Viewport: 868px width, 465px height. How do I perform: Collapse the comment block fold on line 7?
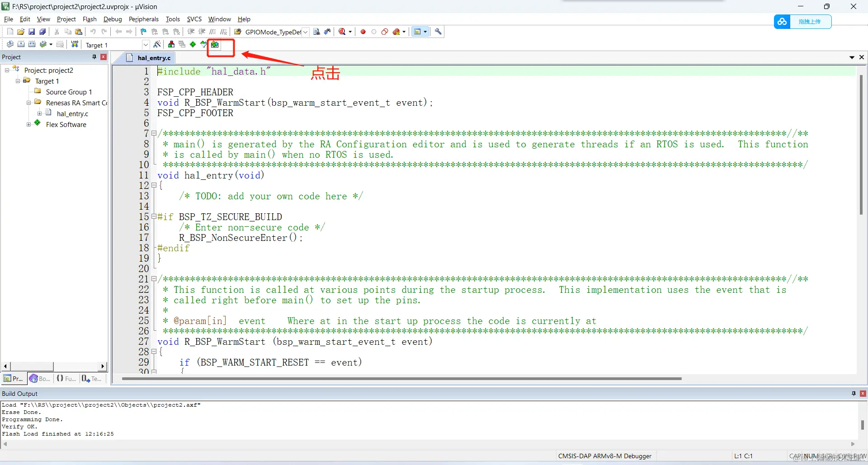coord(154,133)
